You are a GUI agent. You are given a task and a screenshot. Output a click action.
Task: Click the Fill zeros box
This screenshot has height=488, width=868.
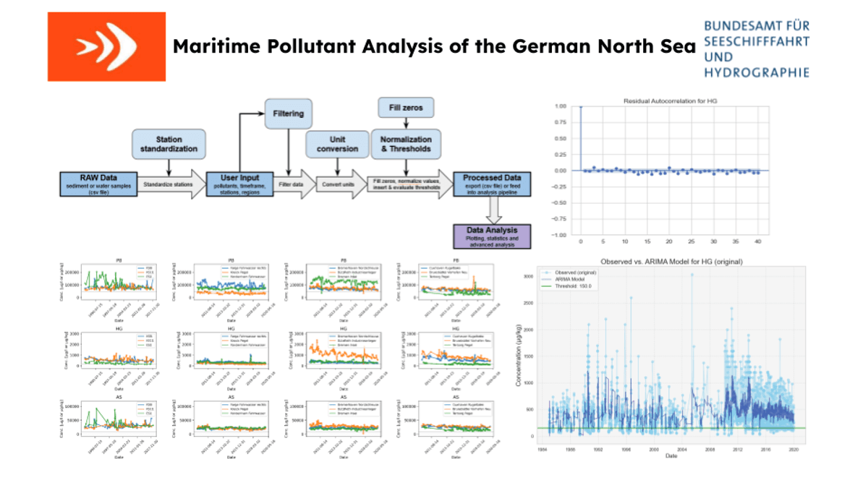coord(406,108)
